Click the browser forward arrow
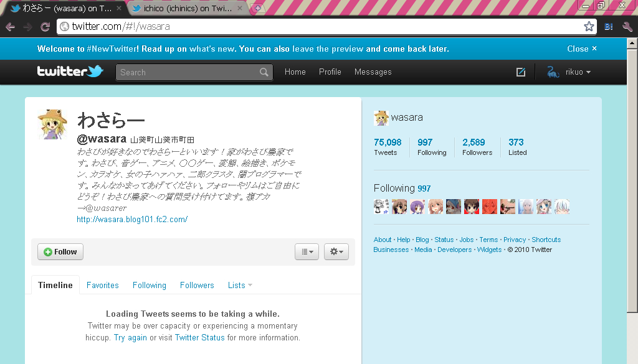 pyautogui.click(x=27, y=27)
